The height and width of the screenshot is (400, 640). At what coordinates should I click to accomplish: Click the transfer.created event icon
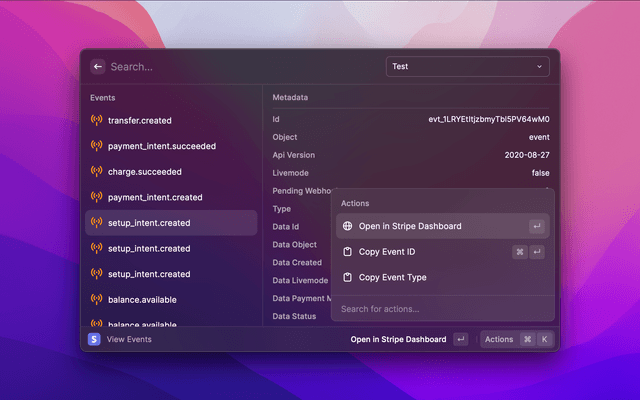tap(97, 120)
